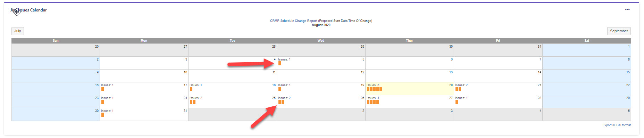644x138 pixels.
Task: Click the orange issue bar on August 17
Action: tap(102, 89)
